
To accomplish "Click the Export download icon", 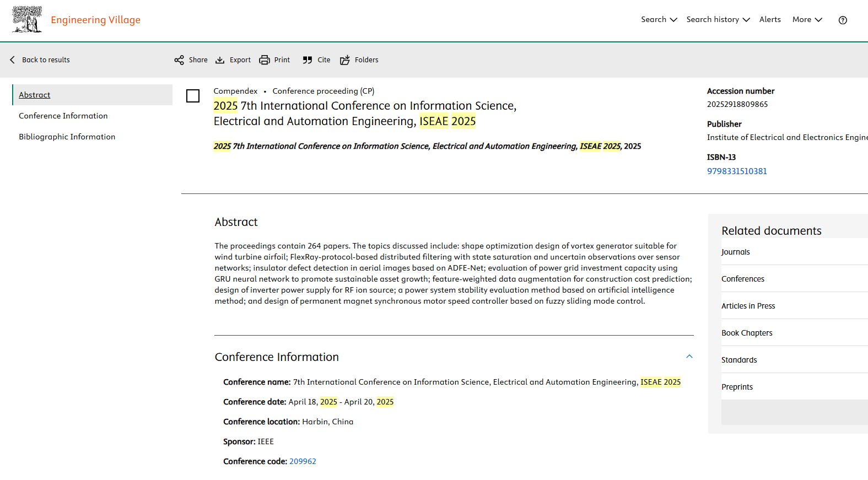I will point(220,60).
